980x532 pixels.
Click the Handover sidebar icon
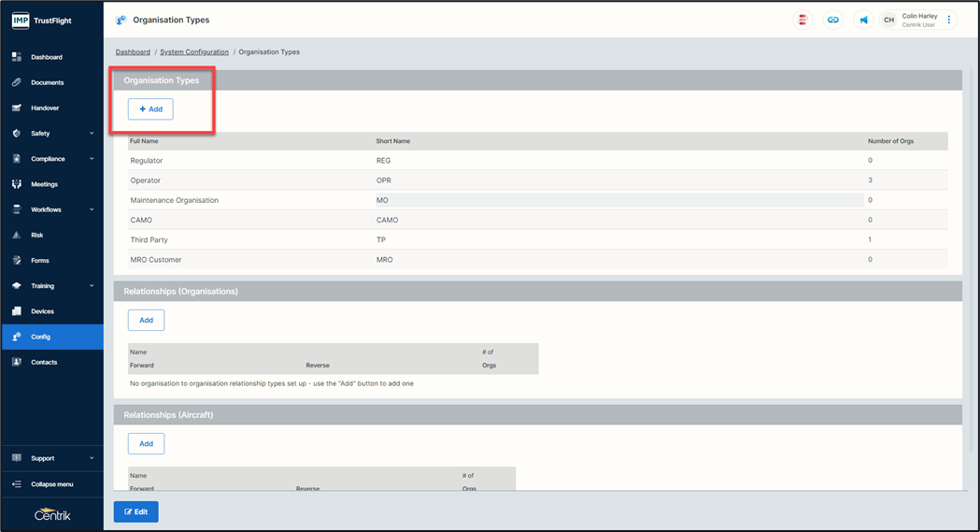point(17,108)
